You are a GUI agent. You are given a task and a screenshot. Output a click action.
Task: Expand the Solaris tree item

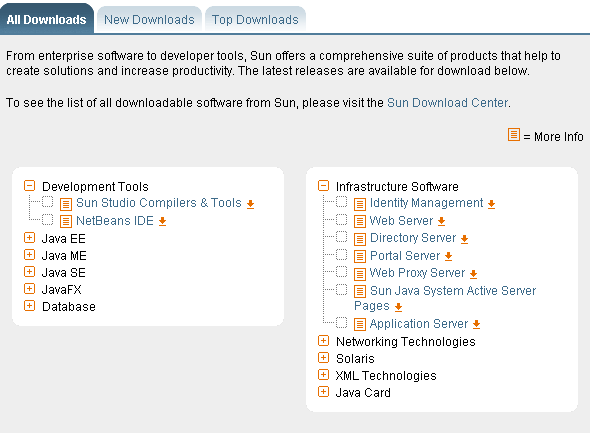click(323, 358)
